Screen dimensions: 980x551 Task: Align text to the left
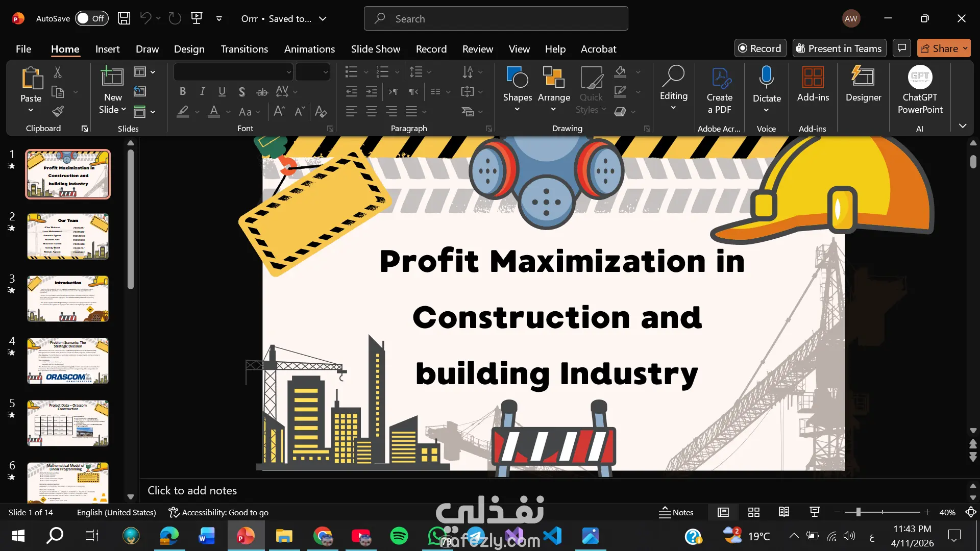click(x=351, y=111)
